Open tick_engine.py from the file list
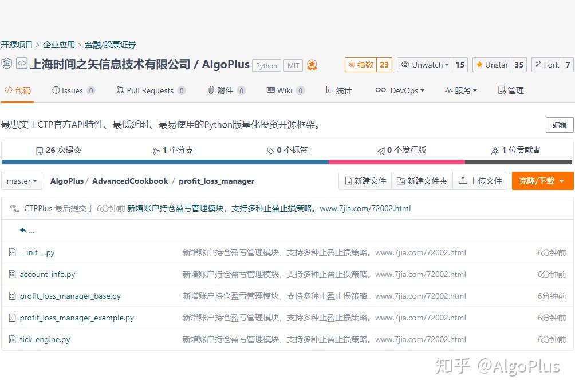575x392 pixels. (x=45, y=339)
